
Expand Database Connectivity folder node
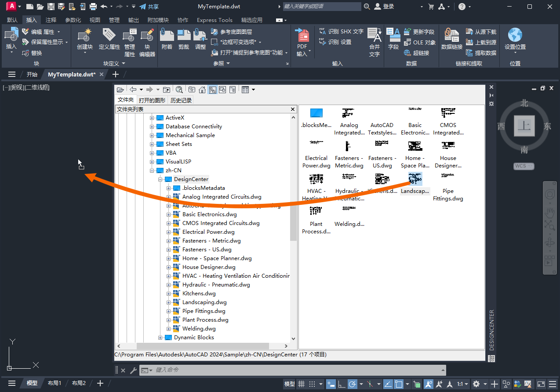coord(152,127)
